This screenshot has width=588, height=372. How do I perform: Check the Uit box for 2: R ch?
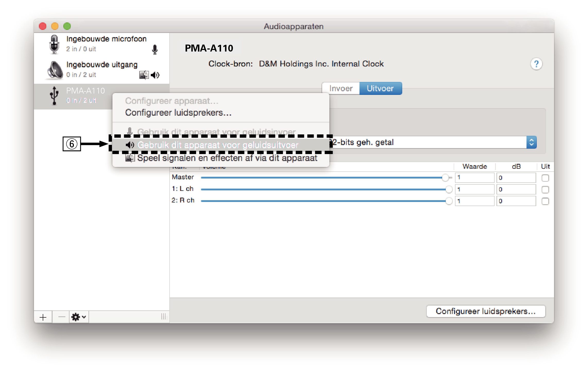545,201
